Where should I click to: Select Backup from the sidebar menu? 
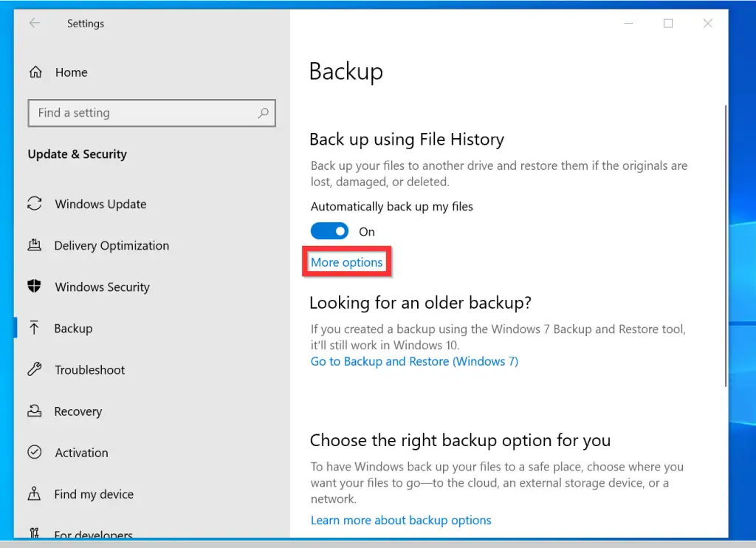[72, 328]
